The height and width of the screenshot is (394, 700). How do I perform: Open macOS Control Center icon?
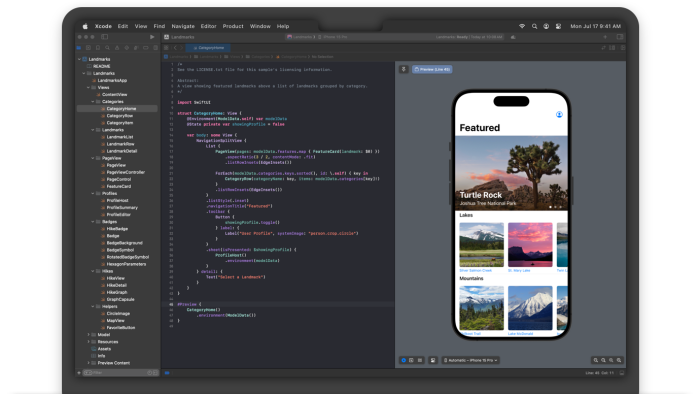pyautogui.click(x=558, y=26)
